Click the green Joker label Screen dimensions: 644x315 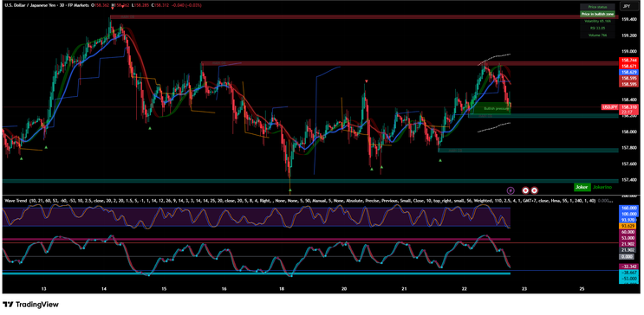[582, 187]
